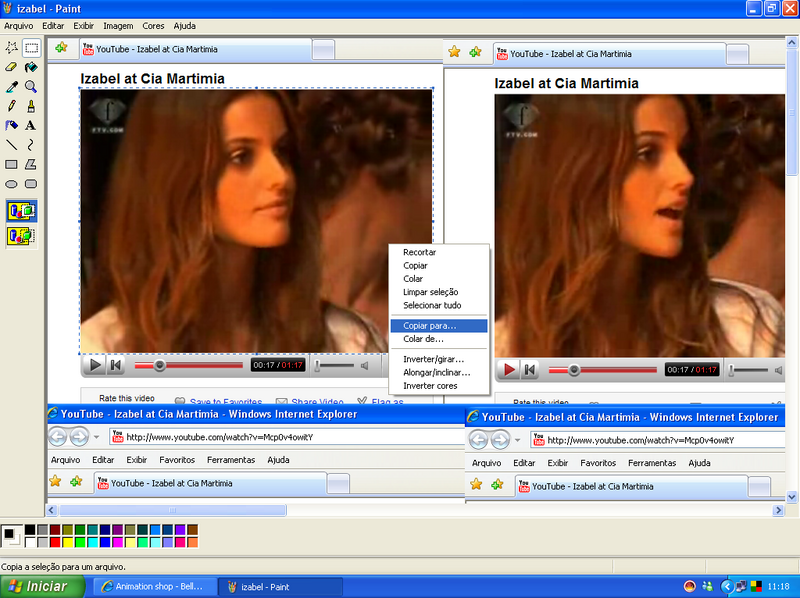Open the Imagem menu in Paint
This screenshot has height=598, width=800.
click(x=118, y=25)
